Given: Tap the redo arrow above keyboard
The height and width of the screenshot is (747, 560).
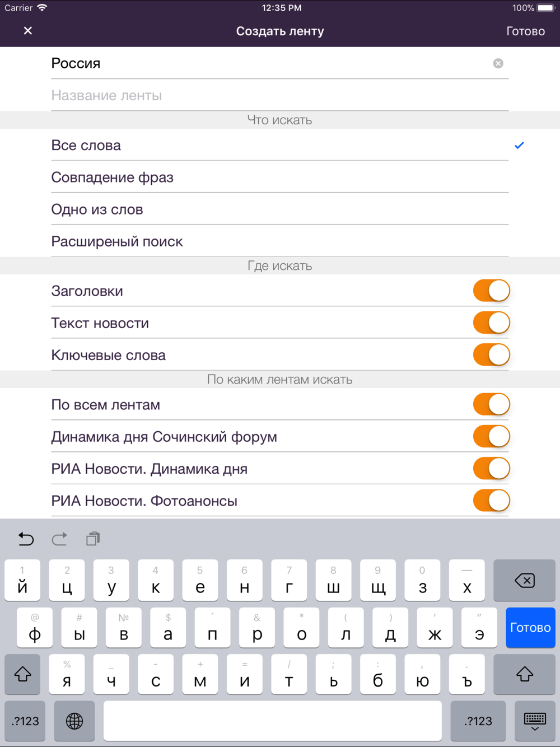Looking at the screenshot, I should click(x=59, y=539).
